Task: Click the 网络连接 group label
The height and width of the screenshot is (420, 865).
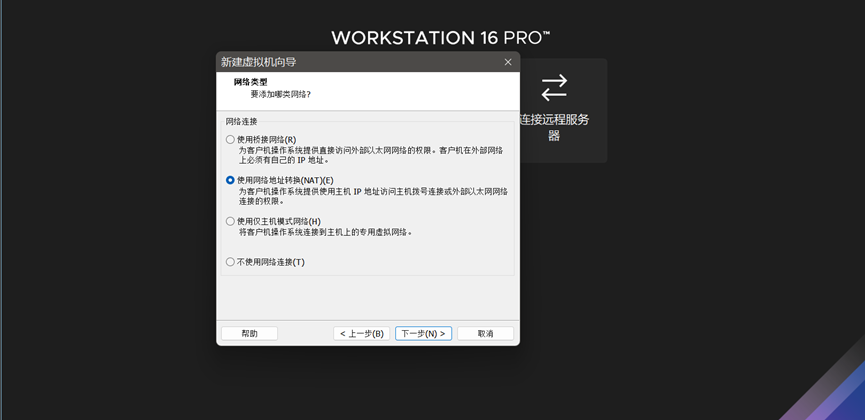Action: [x=242, y=121]
